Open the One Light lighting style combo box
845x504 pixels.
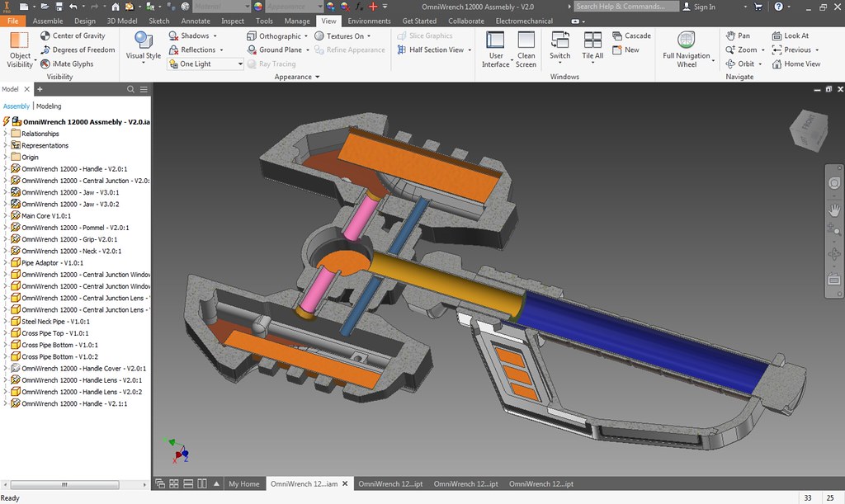[x=205, y=64]
